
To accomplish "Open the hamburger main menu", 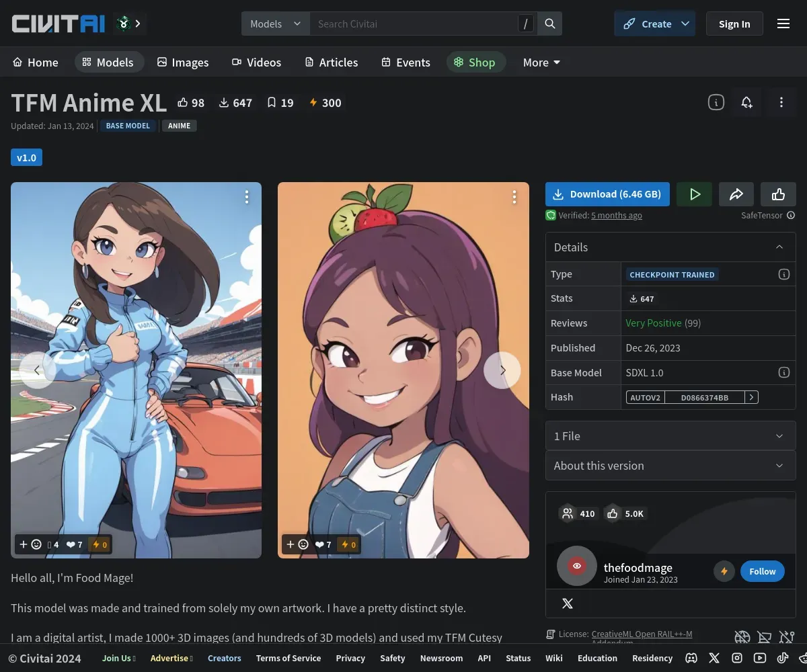I will pyautogui.click(x=783, y=24).
